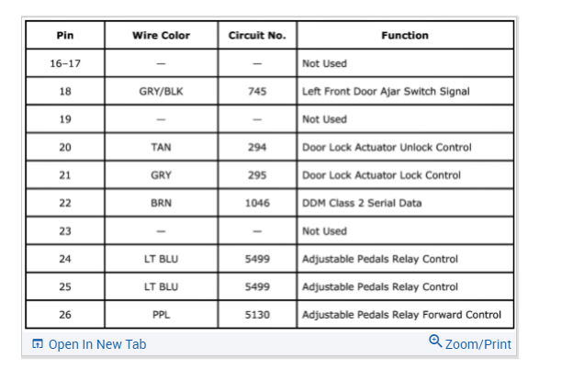Open the table via Open In New Tab link
The width and height of the screenshot is (584, 392).
(96, 344)
